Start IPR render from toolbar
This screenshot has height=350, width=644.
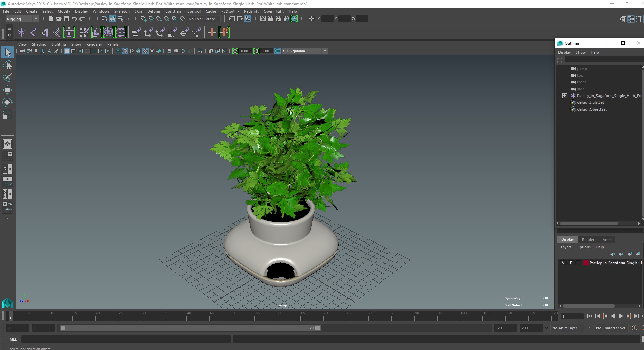click(x=279, y=19)
